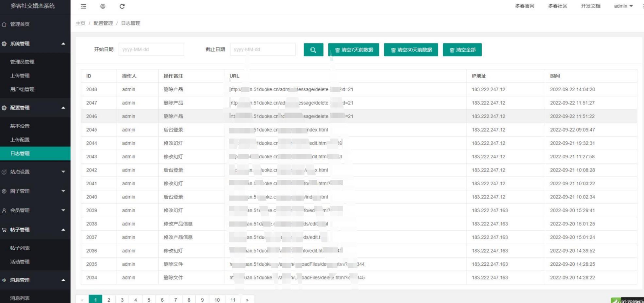Open 上传管理 in sidebar
Viewport: 644px width, 303px height.
(x=20, y=76)
